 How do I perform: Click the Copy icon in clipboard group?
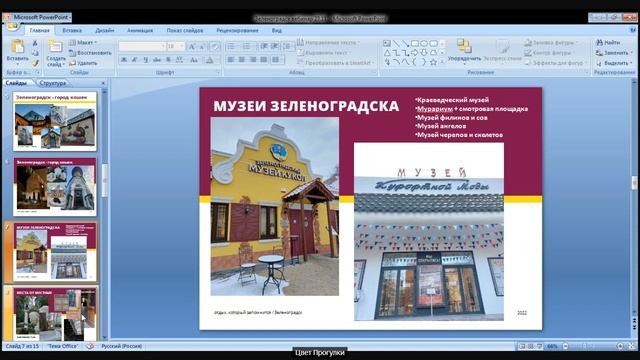coord(35,53)
